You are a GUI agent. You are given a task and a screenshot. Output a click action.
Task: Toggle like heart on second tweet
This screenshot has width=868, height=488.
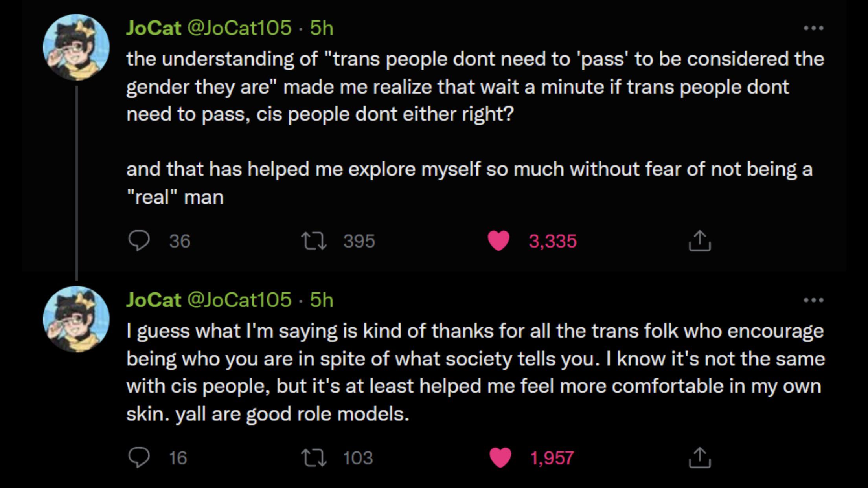500,458
